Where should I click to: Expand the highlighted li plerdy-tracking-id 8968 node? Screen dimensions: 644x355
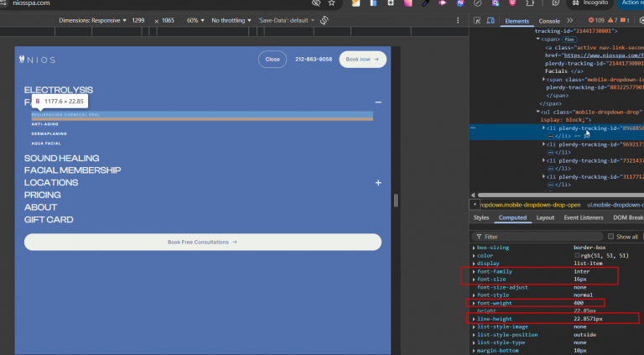[x=543, y=128]
